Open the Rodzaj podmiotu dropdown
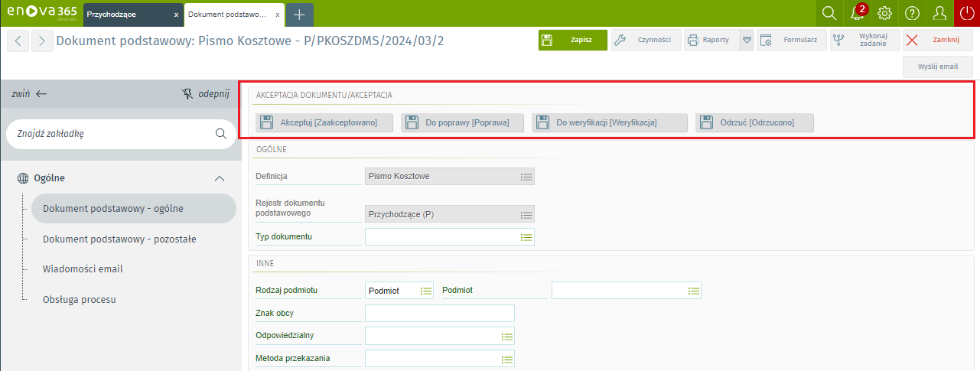The width and height of the screenshot is (980, 371). (425, 291)
